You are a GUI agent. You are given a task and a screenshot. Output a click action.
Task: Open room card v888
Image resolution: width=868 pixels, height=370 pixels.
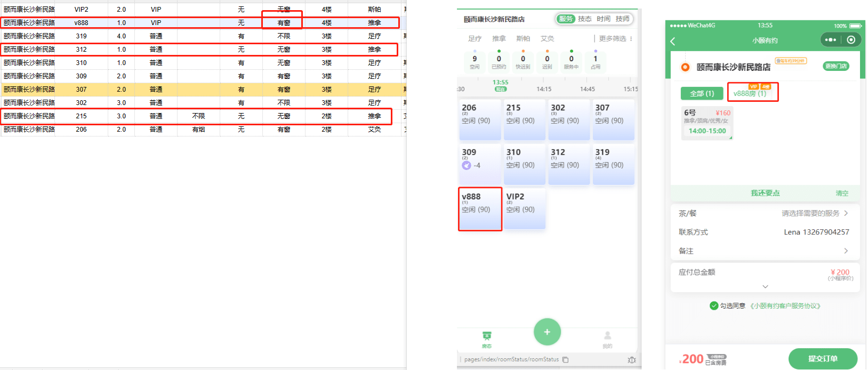[x=480, y=208]
